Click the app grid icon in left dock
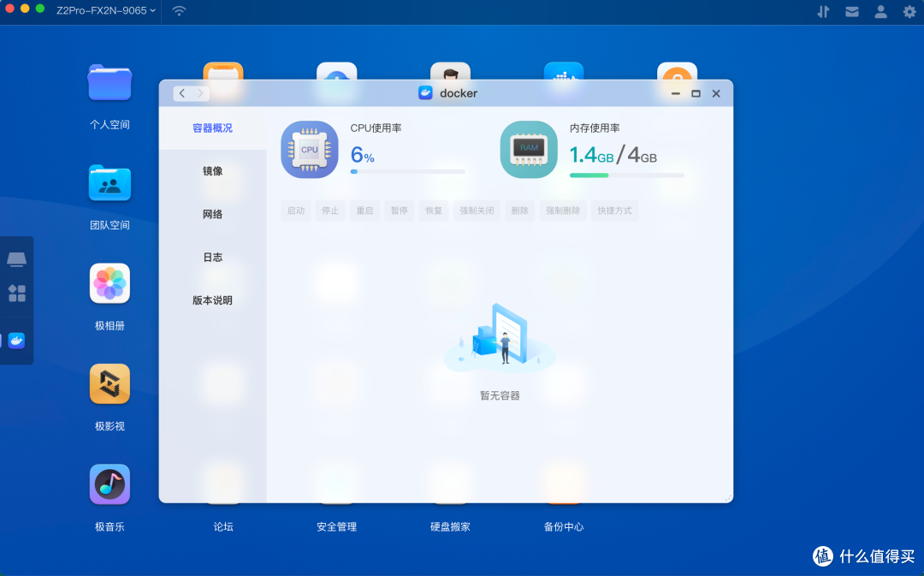Image resolution: width=924 pixels, height=576 pixels. click(x=16, y=293)
